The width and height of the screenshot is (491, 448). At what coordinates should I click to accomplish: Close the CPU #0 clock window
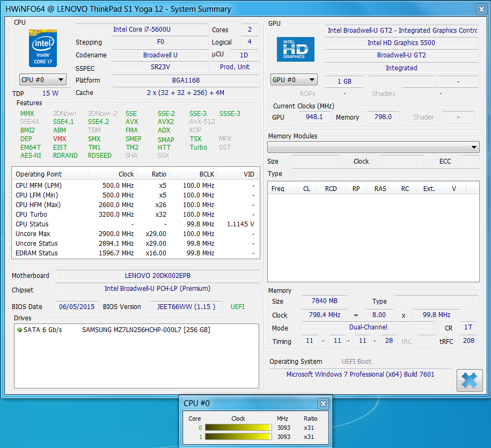(x=323, y=403)
